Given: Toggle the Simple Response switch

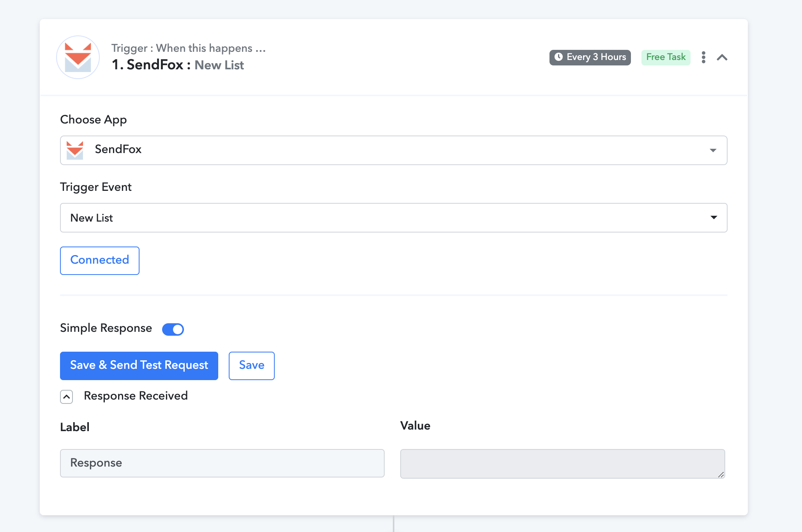Looking at the screenshot, I should pyautogui.click(x=173, y=329).
